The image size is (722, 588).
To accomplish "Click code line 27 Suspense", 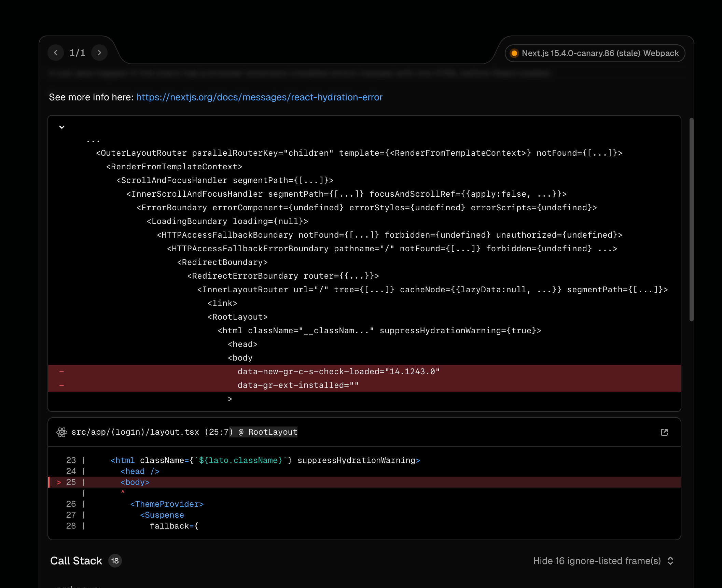I will [162, 515].
